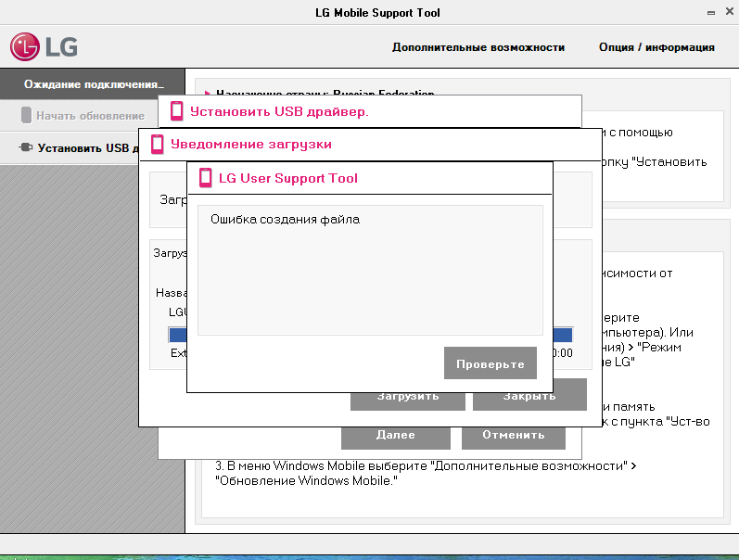
Task: Click the phone icon next to Начать обновление
Action: pyautogui.click(x=26, y=115)
